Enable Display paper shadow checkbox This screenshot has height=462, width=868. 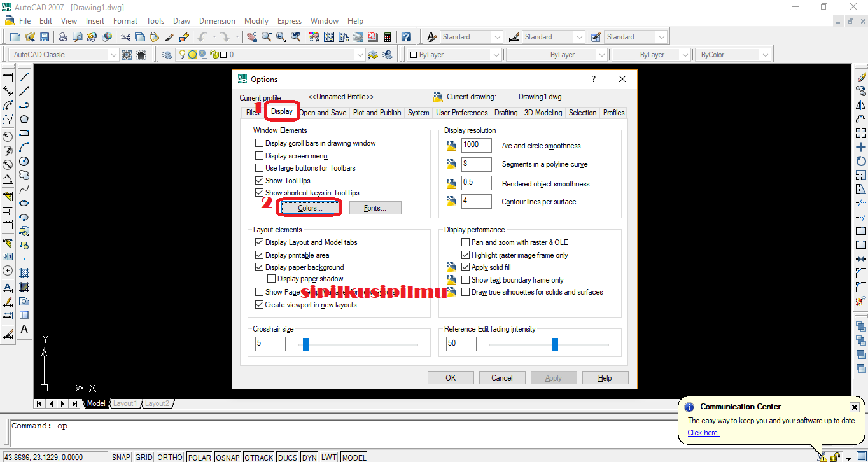272,279
